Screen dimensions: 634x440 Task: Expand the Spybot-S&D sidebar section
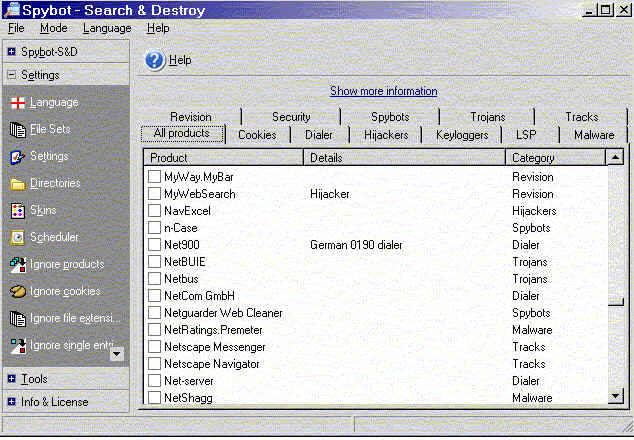click(x=12, y=51)
